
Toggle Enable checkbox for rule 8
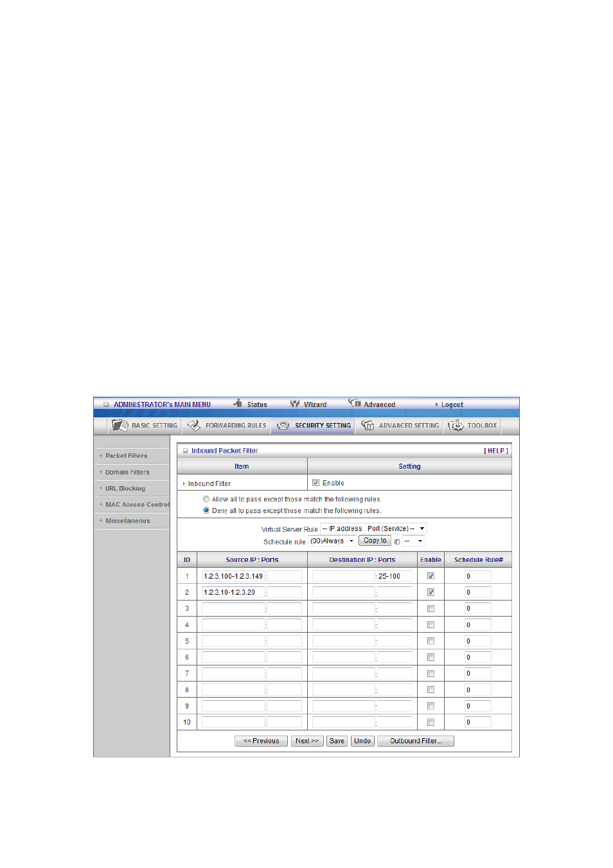coord(431,690)
